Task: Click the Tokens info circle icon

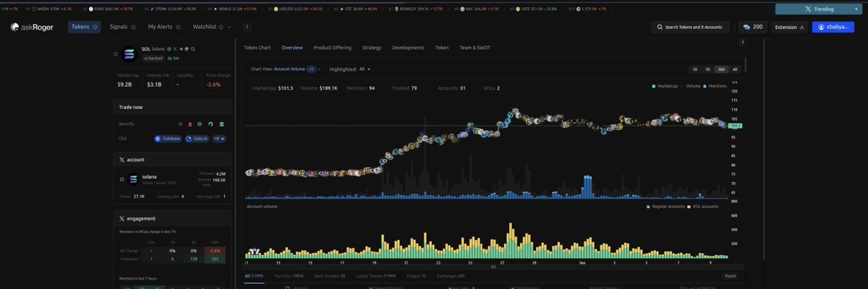Action: (x=95, y=27)
